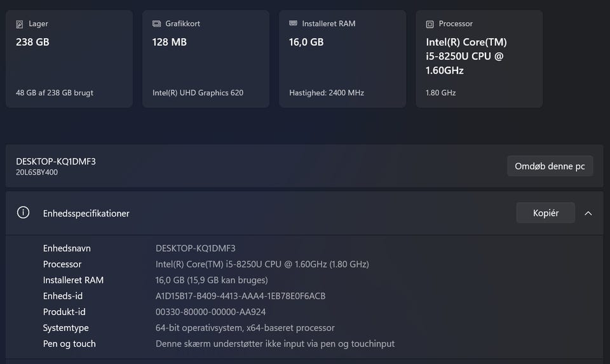Click the Enhedsspecifikationer header title

pos(86,213)
